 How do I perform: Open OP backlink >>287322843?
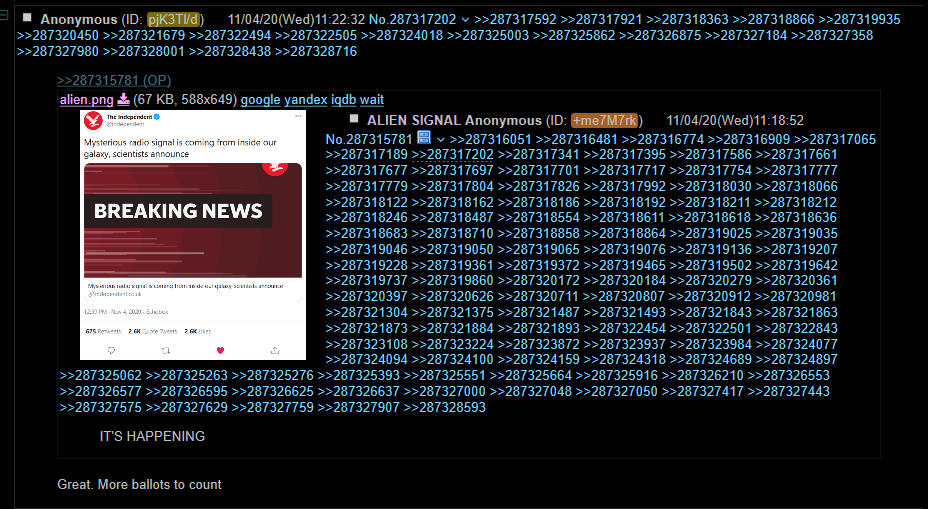tap(797, 328)
